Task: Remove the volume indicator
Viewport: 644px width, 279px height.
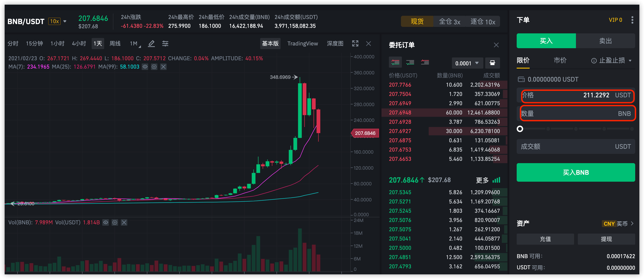Action: [124, 222]
